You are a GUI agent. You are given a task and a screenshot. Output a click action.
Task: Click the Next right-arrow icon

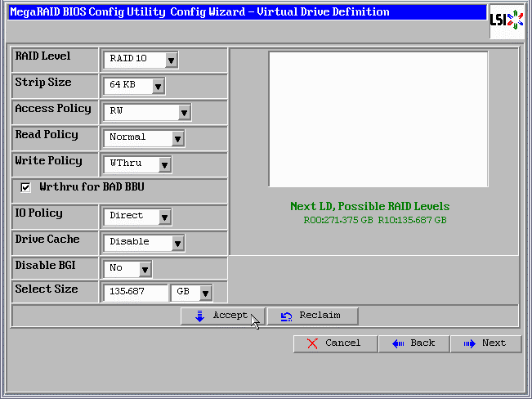click(469, 343)
